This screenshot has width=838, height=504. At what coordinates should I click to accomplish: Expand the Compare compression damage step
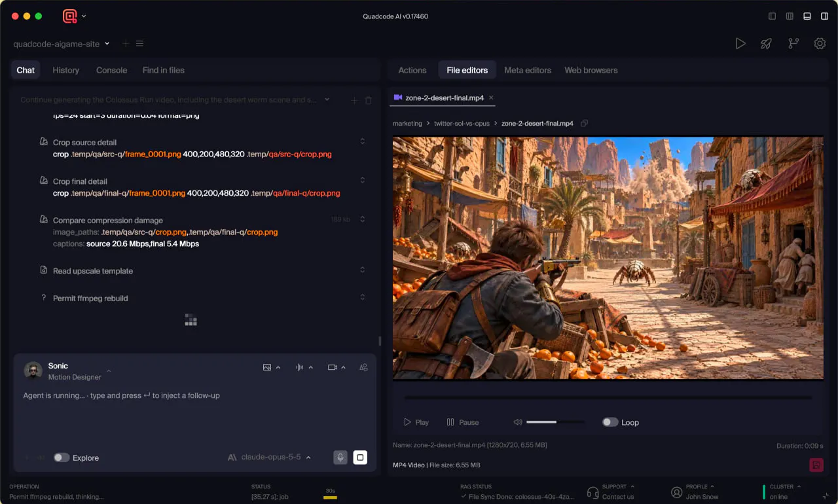click(363, 219)
